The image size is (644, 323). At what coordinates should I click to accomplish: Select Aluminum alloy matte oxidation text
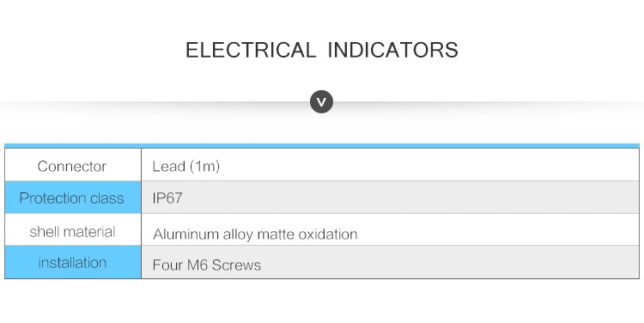coord(255,235)
